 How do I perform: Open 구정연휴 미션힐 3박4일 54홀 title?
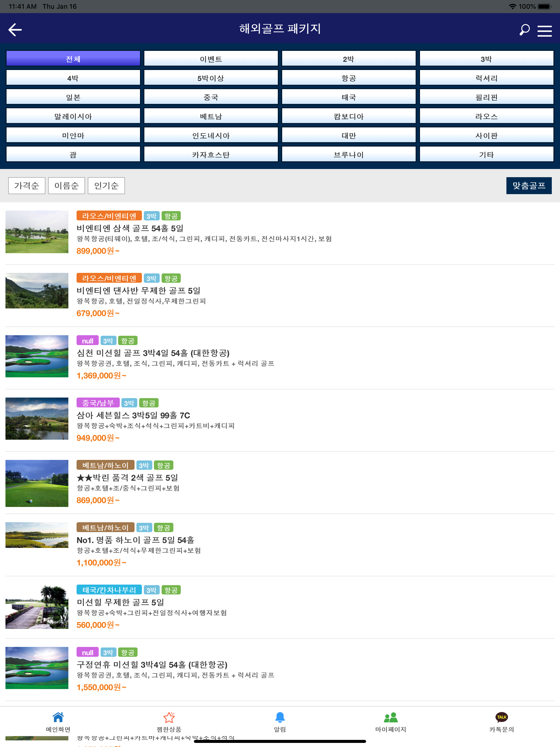tap(152, 665)
